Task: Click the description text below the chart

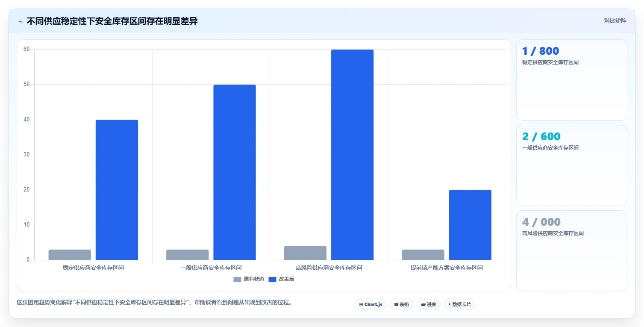Action: [155, 302]
